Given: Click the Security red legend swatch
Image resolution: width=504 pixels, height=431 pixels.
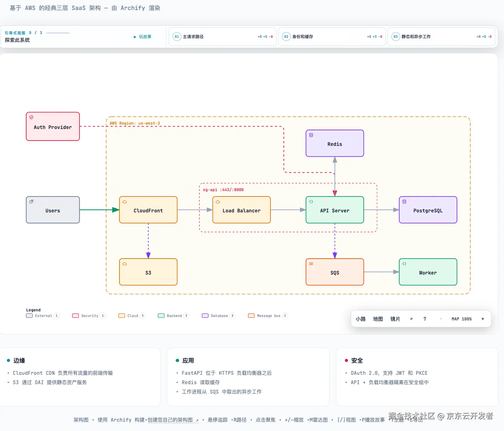Looking at the screenshot, I should 75,316.
